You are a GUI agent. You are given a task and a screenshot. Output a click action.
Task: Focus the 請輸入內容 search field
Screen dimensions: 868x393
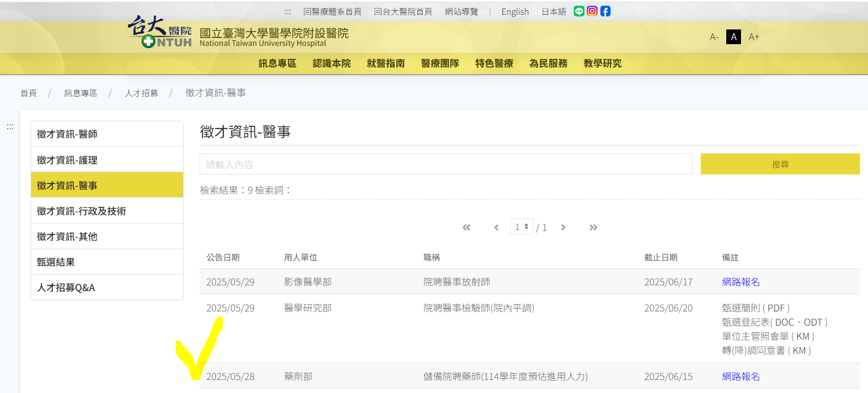pyautogui.click(x=446, y=164)
